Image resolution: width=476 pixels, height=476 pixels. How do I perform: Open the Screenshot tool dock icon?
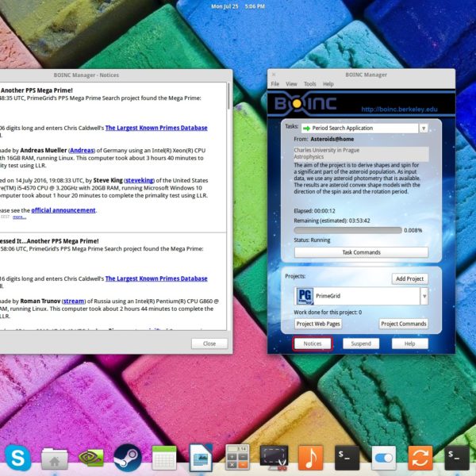(274, 458)
